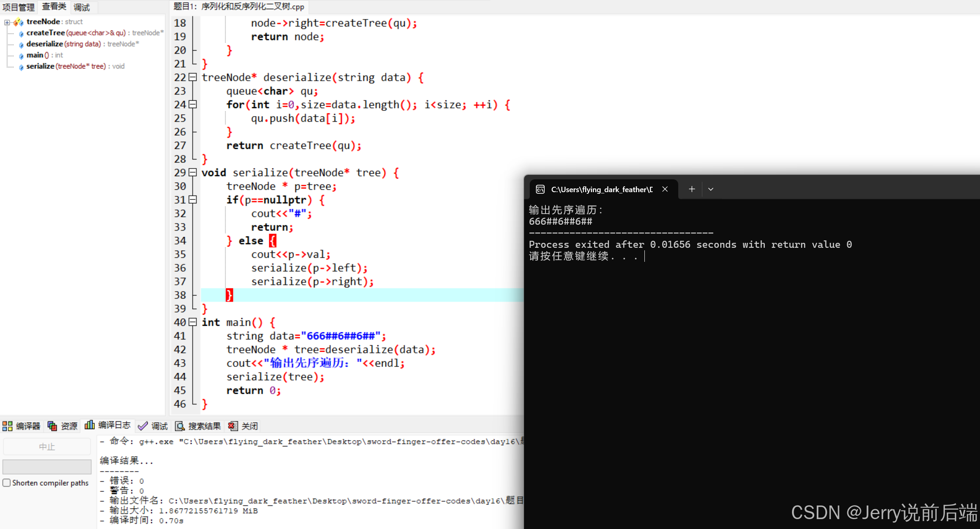The image size is (980, 529).
Task: Enable Shorten compiler paths checkbox
Action: pyautogui.click(x=7, y=482)
